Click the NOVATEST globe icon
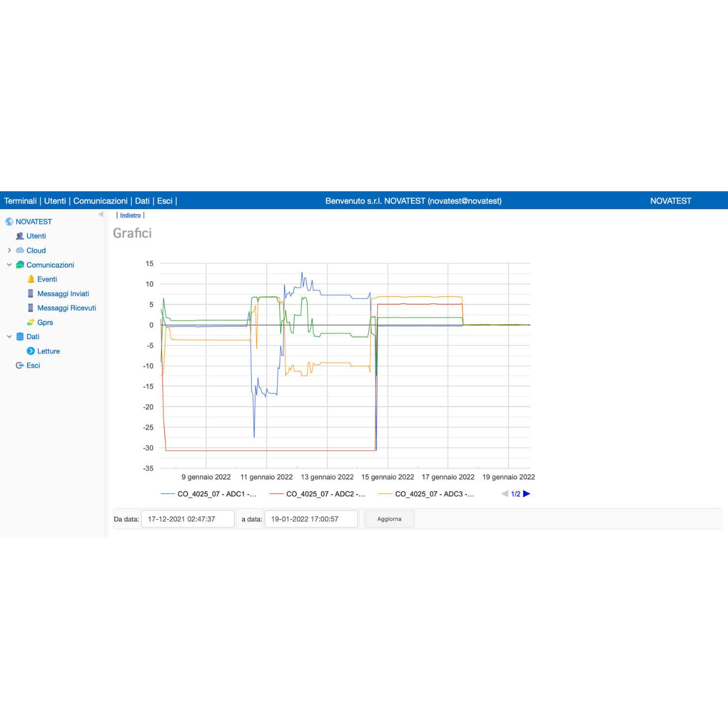 (9, 221)
